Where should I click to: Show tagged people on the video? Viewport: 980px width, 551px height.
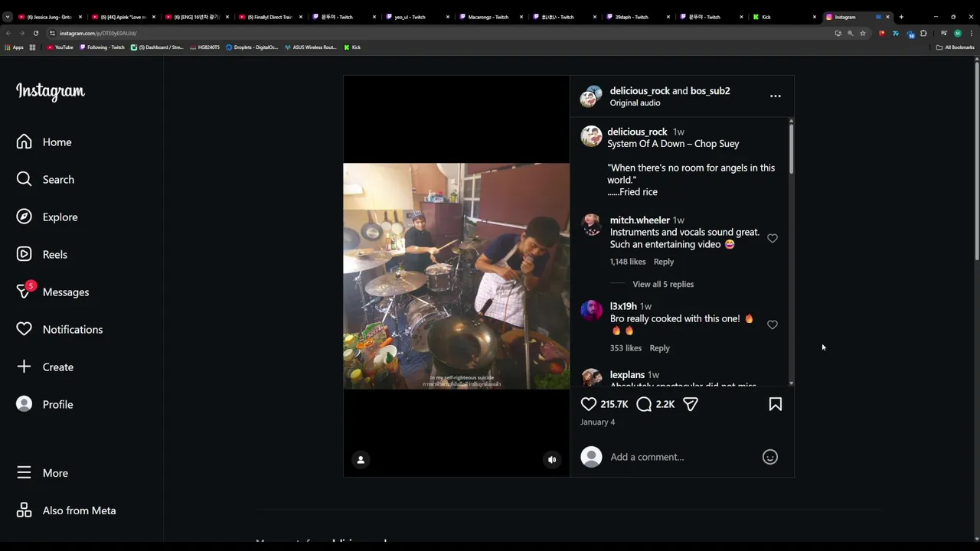tap(361, 460)
